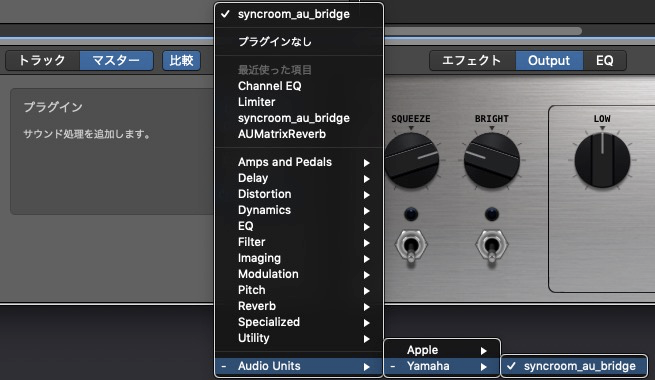Switch to EQ tab in right panel
The image size is (655, 380).
pos(604,61)
